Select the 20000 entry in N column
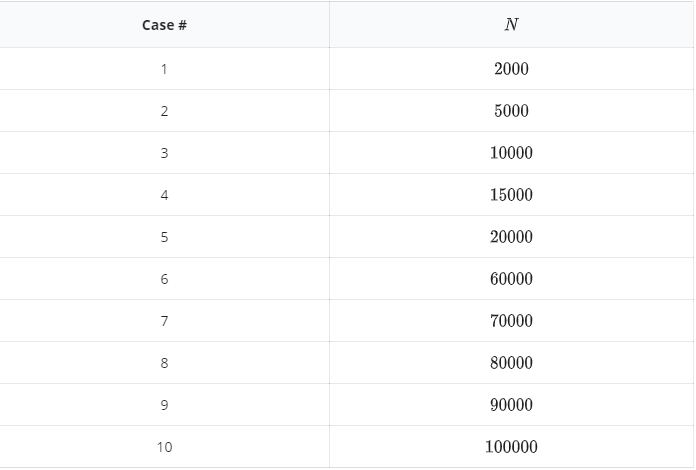 pos(511,237)
